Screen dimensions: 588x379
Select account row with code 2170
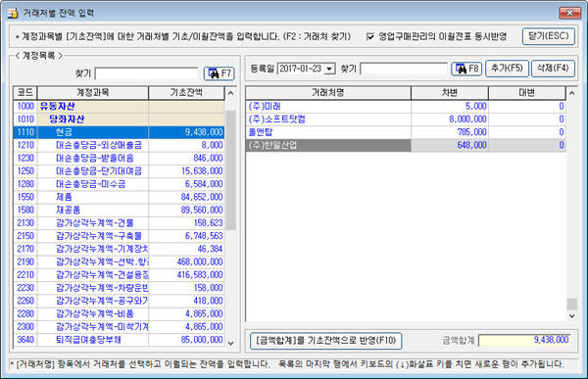pyautogui.click(x=119, y=249)
